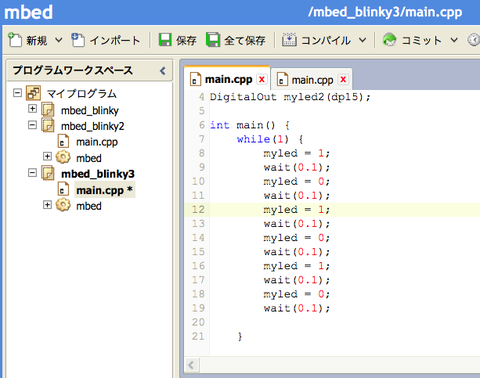
Task: Close the second inactive main.cpp tab
Action: pos(343,80)
